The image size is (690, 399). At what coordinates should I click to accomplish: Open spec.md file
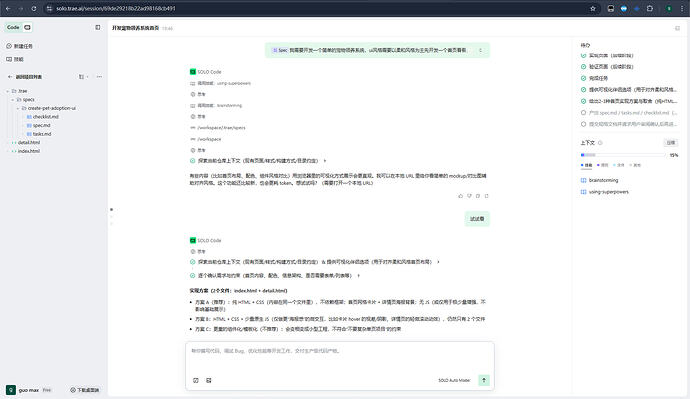(x=38, y=125)
